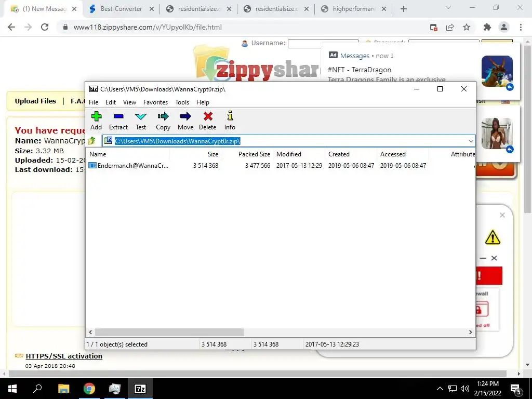The height and width of the screenshot is (399, 532).
Task: Open Upload Files link on zippyshare
Action: pyautogui.click(x=35, y=101)
